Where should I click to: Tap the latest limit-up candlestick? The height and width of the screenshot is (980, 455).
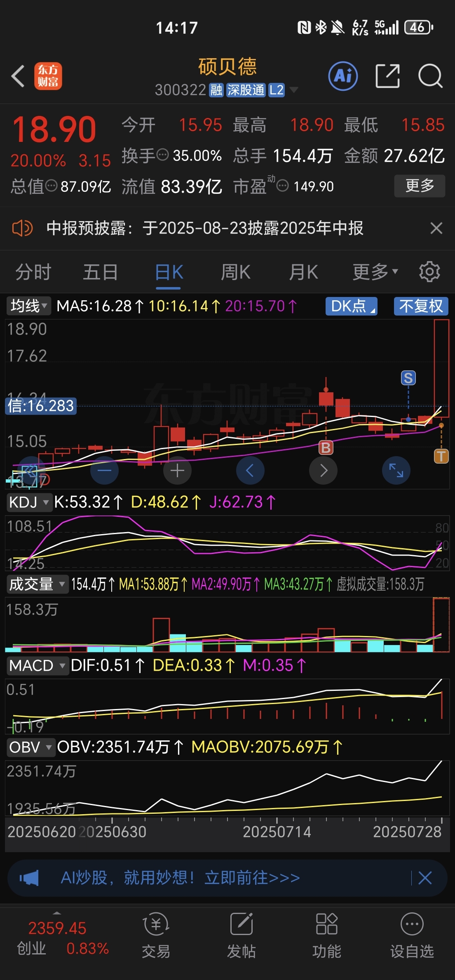[x=441, y=368]
